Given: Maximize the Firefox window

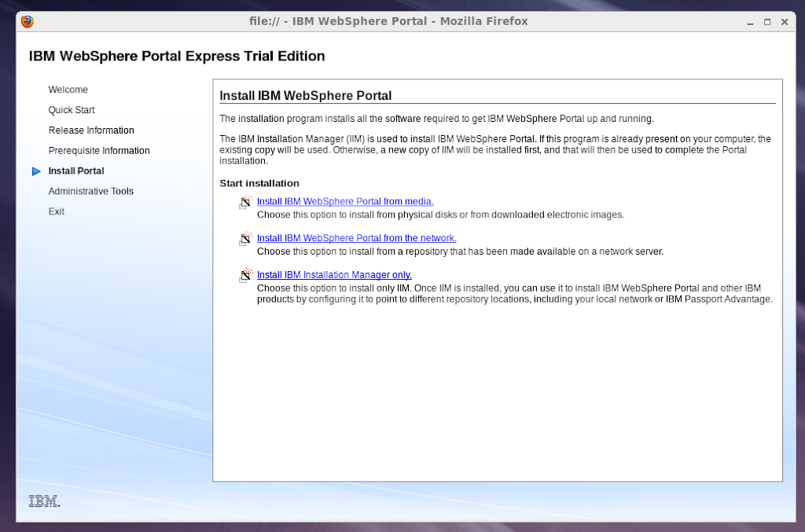Looking at the screenshot, I should coord(767,22).
